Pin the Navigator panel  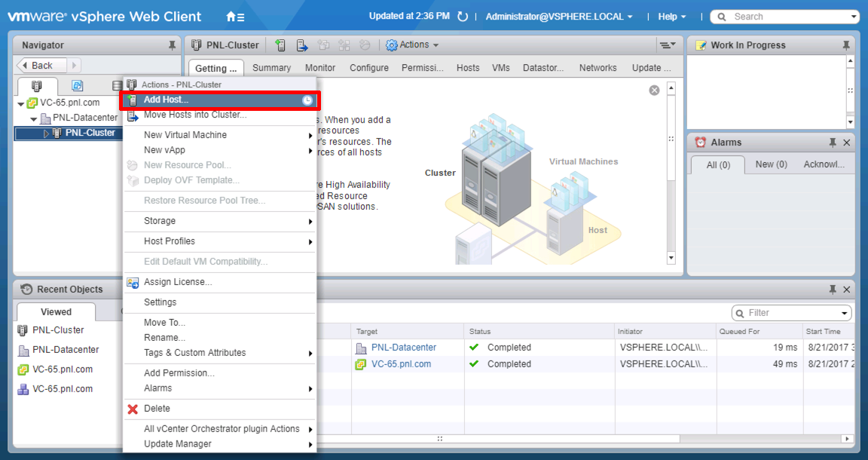pos(172,45)
